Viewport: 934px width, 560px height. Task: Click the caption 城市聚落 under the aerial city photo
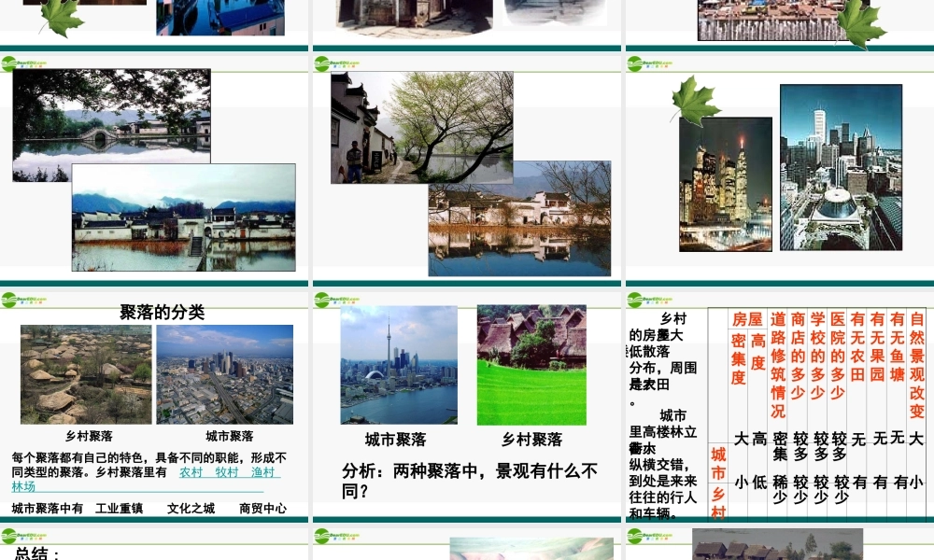coord(230,436)
